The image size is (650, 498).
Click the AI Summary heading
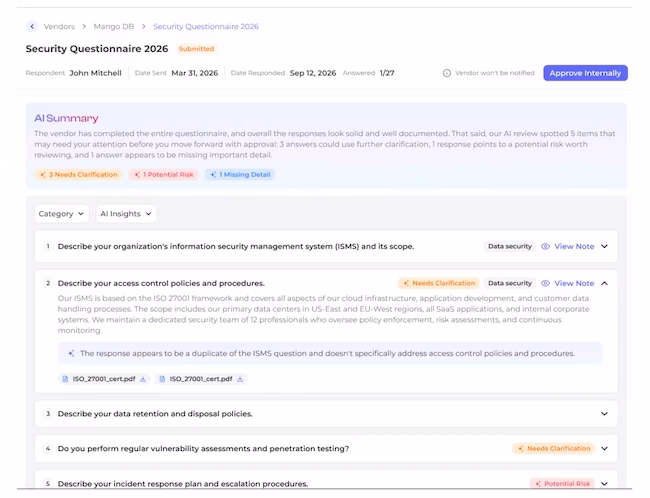(x=66, y=118)
